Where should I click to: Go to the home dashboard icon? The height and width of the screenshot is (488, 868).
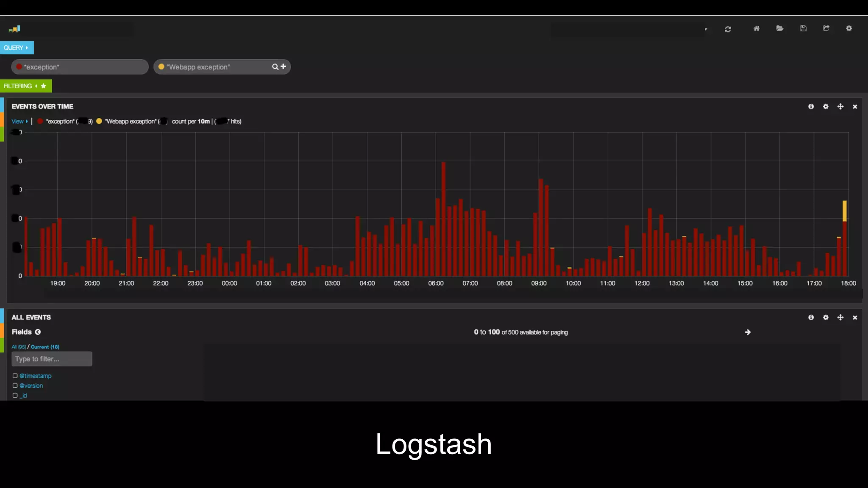757,28
